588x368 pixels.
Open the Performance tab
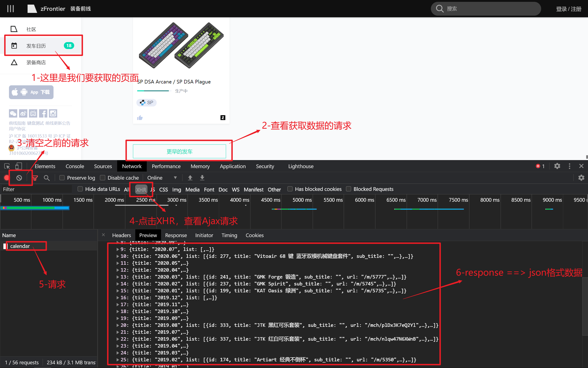[x=166, y=166]
